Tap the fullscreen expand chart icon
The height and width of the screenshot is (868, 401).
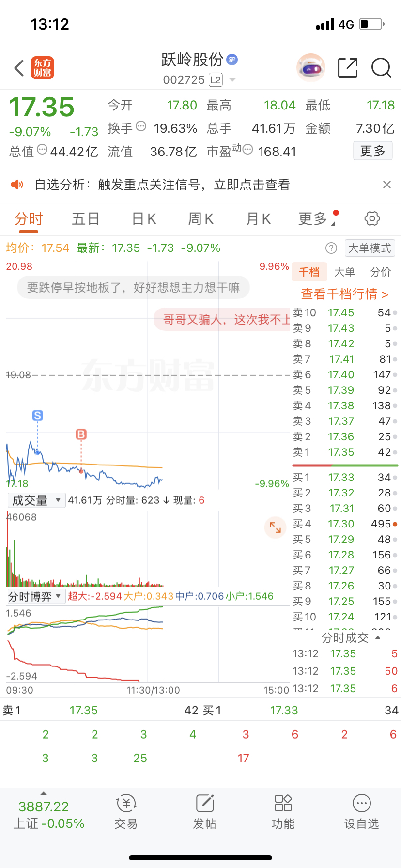(275, 527)
